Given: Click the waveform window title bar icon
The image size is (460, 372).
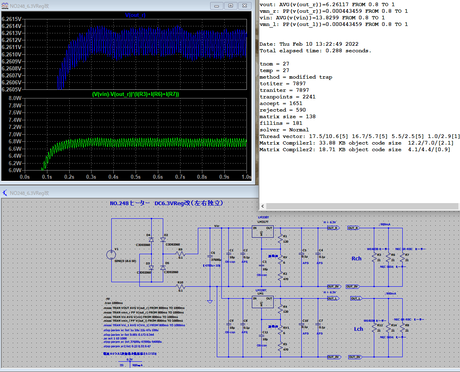Looking at the screenshot, I should point(5,6).
